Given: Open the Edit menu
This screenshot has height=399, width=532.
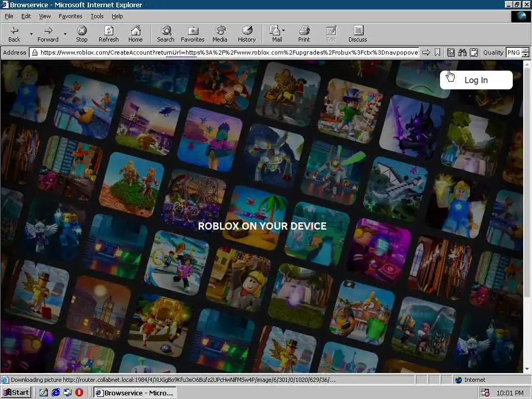Looking at the screenshot, I should coord(26,16).
